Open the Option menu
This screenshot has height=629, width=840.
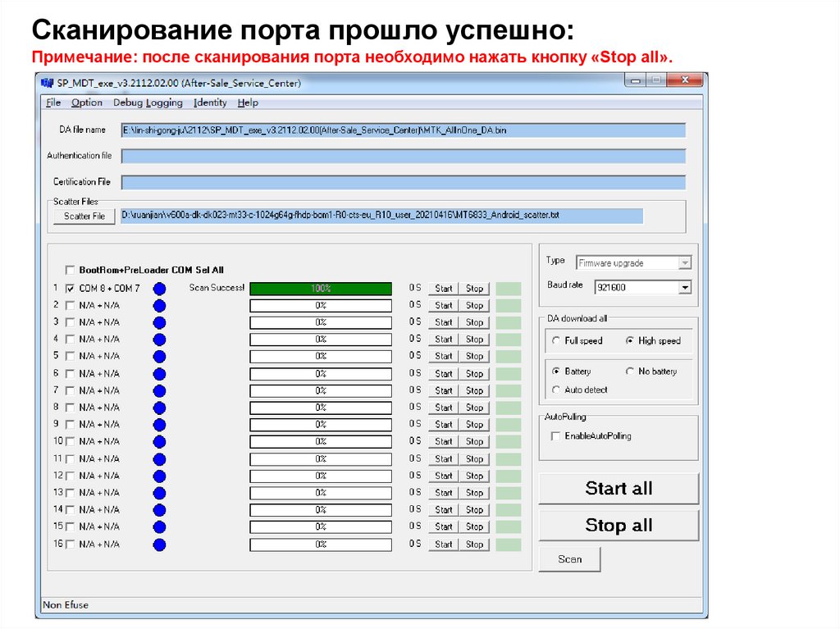(87, 103)
